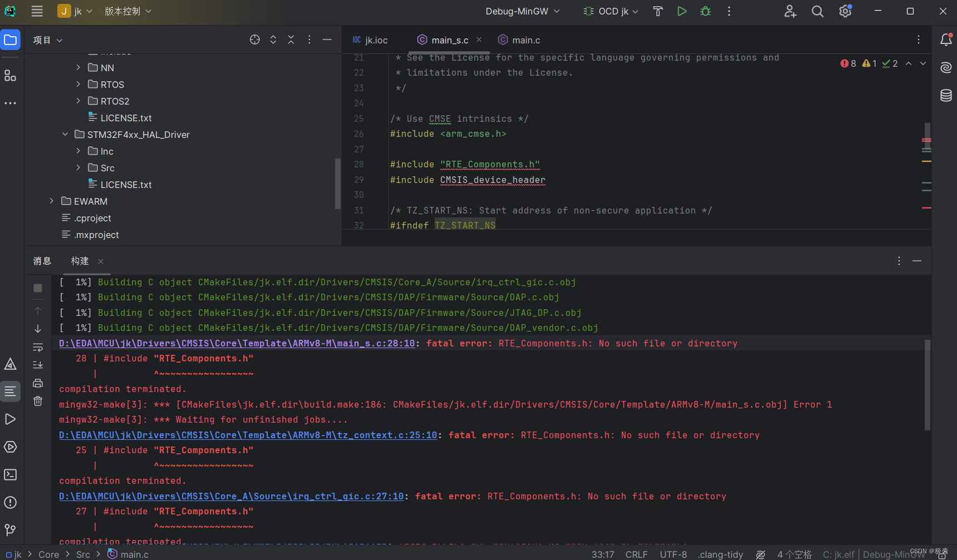Collapse STM32F4xx_HAL_Driver folder

(65, 134)
